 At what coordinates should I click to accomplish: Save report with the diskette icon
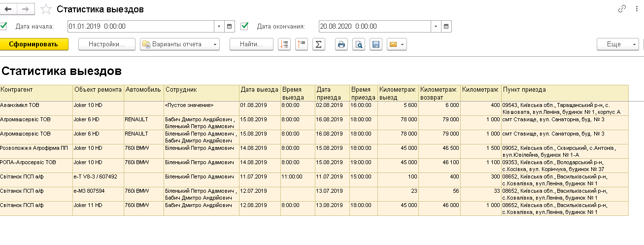pos(375,44)
